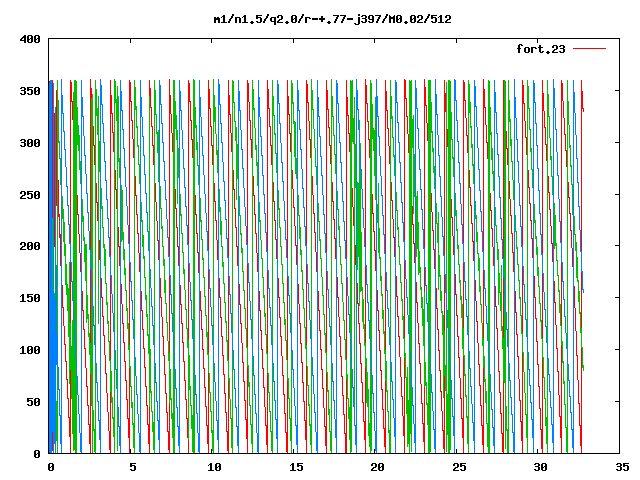This screenshot has width=640, height=480.
Task: Click the x-axis label 5
Action: [133, 467]
